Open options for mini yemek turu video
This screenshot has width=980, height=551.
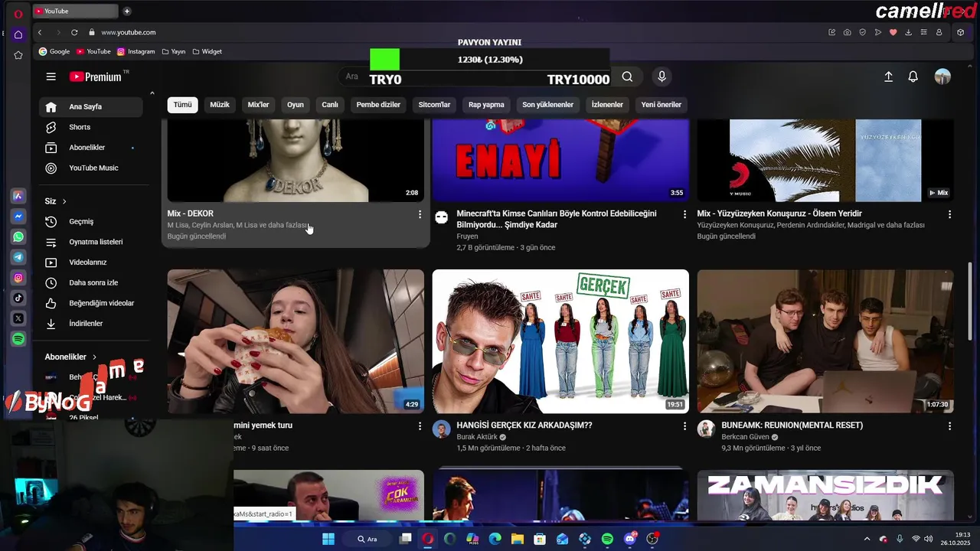(420, 425)
